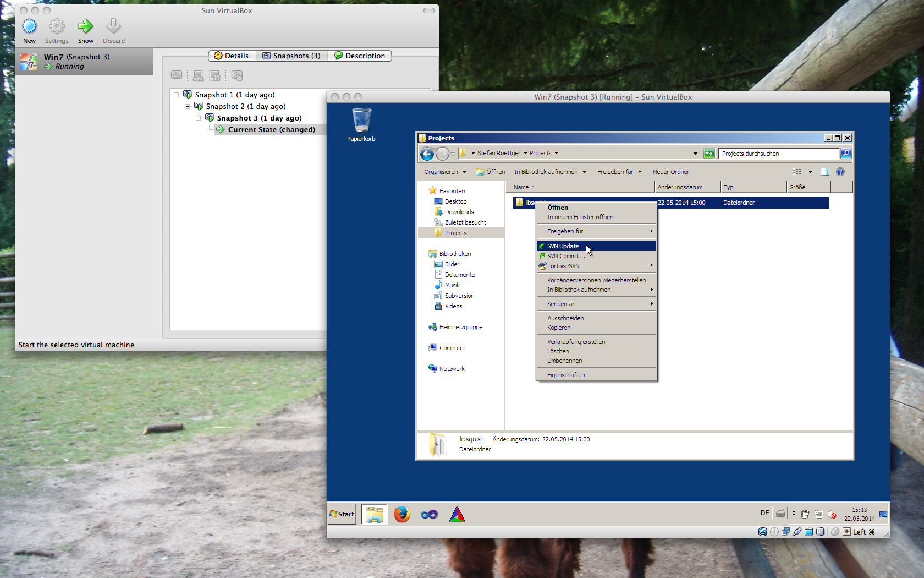
Task: Click Umbenennen in context menu
Action: click(x=596, y=361)
